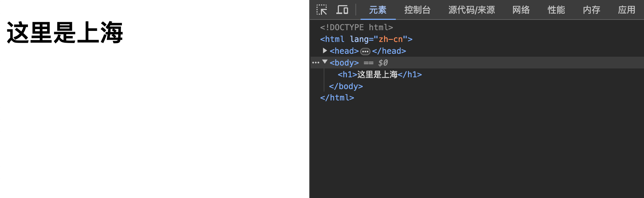Click three-dot actions beside body row
The height and width of the screenshot is (198, 644).
315,63
